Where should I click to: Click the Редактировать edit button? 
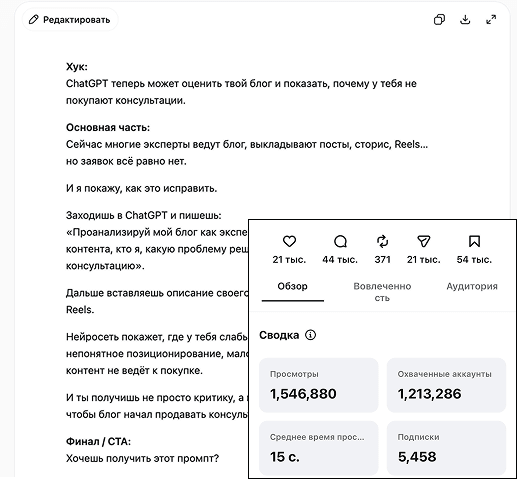click(70, 20)
